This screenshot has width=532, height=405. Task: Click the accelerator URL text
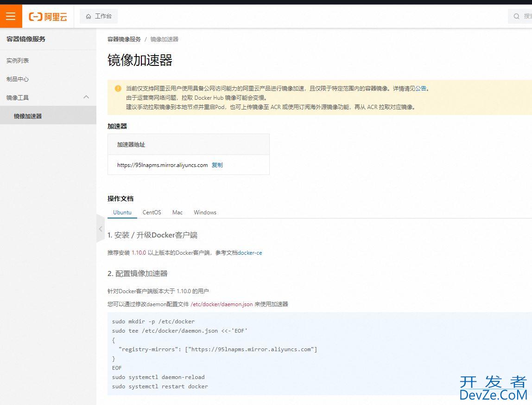click(x=163, y=165)
